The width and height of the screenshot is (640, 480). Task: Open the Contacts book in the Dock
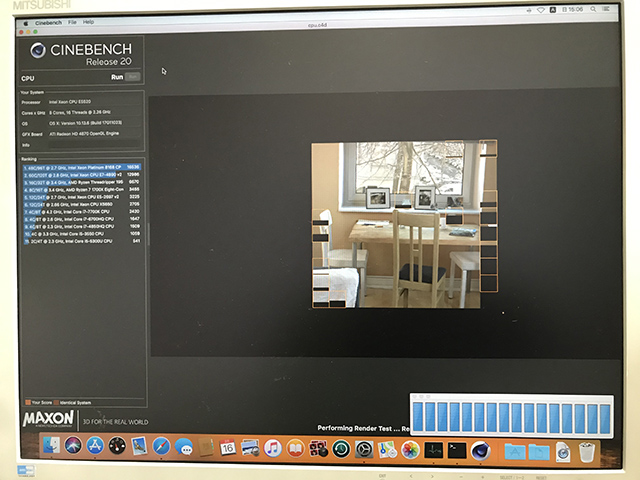click(206, 447)
